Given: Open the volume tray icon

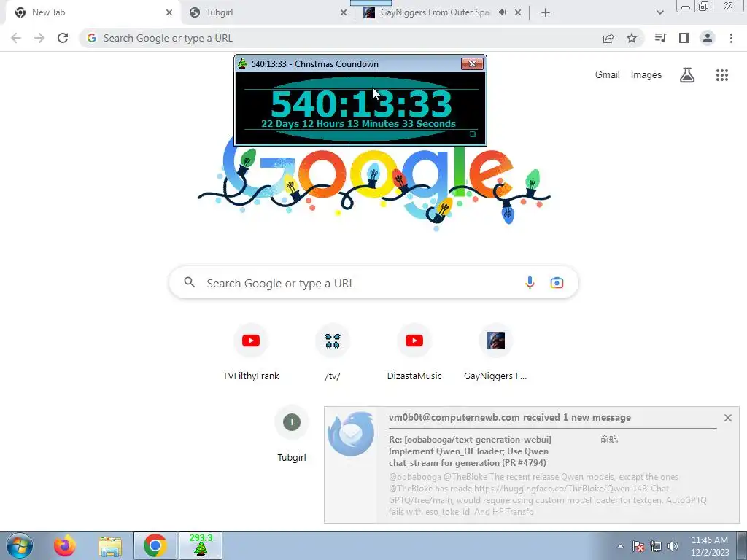Looking at the screenshot, I should pyautogui.click(x=673, y=546).
